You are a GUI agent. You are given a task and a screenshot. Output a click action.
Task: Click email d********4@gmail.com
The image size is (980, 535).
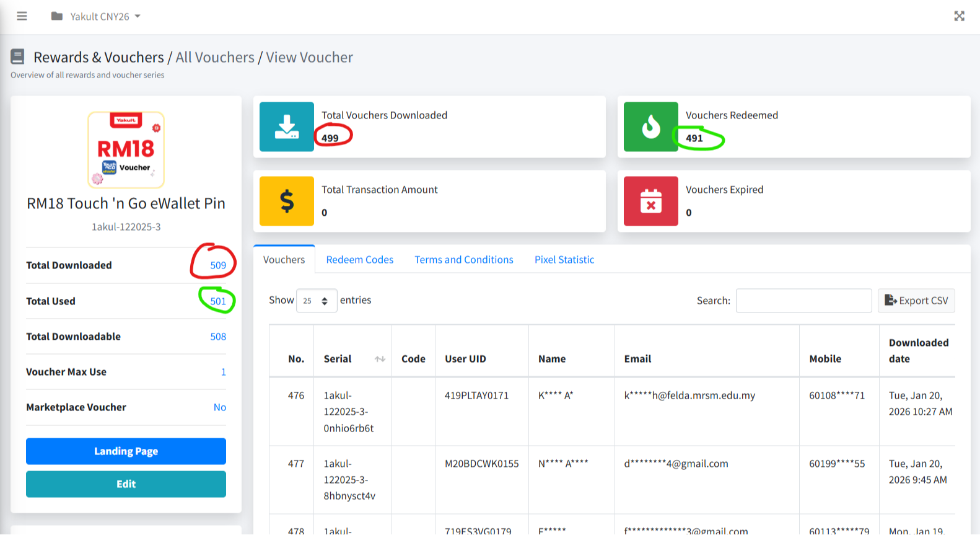pos(676,464)
